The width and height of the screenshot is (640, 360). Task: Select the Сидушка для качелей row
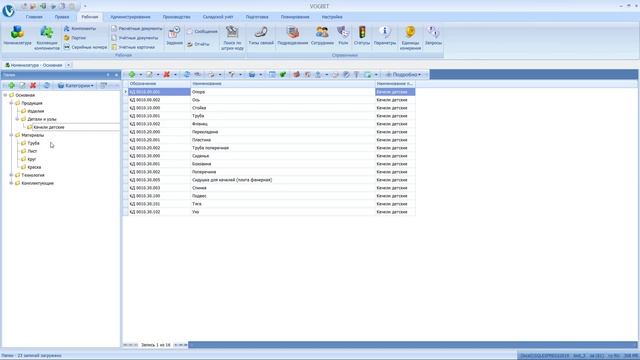(271, 180)
